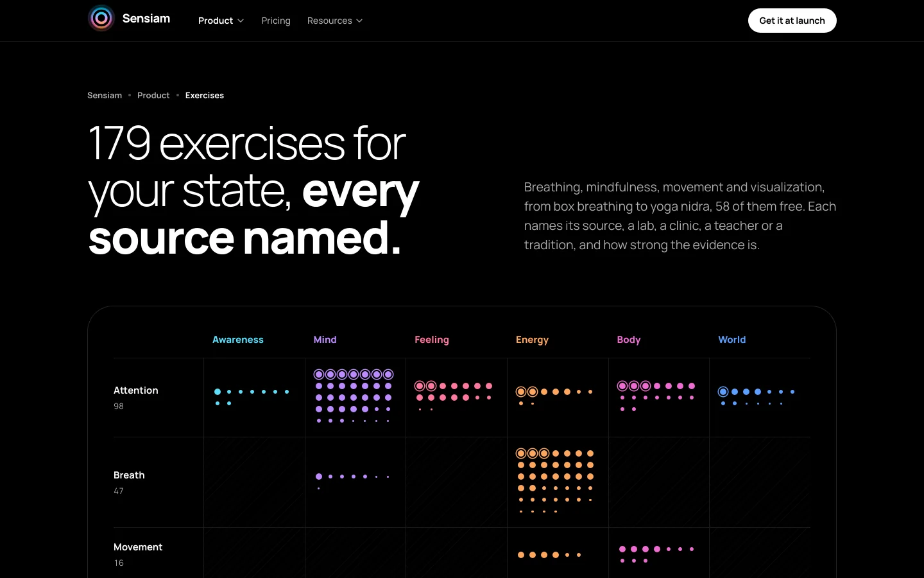924x578 pixels.
Task: Click the Attention row label
Action: 136,390
